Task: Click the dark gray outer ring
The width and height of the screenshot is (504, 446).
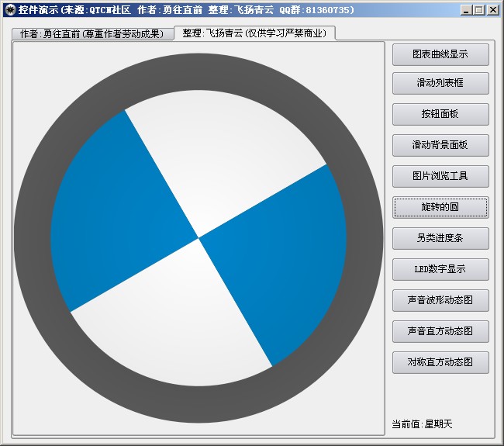Action: pyautogui.click(x=198, y=71)
